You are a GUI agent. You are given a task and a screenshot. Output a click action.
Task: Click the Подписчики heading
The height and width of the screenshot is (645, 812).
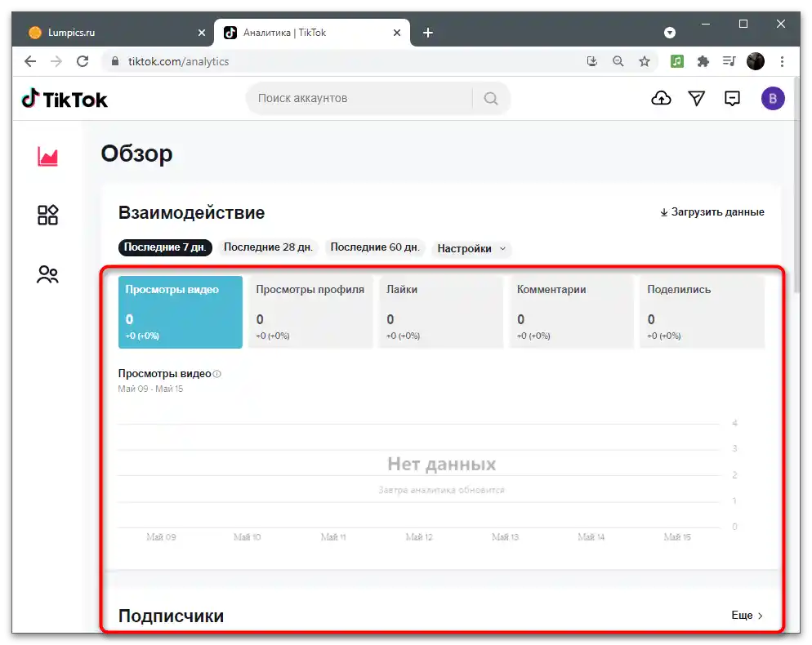pyautogui.click(x=171, y=616)
